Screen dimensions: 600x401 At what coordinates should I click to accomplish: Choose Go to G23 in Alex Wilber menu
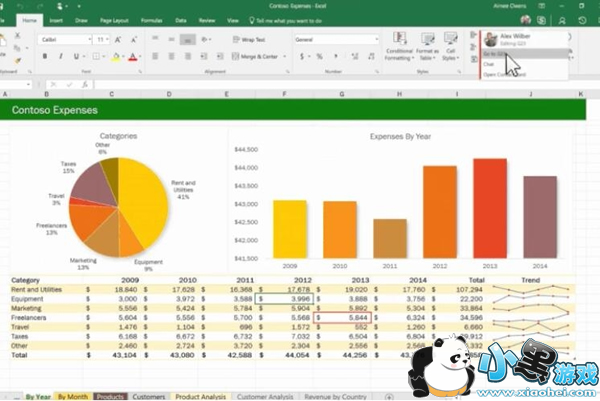(524, 54)
